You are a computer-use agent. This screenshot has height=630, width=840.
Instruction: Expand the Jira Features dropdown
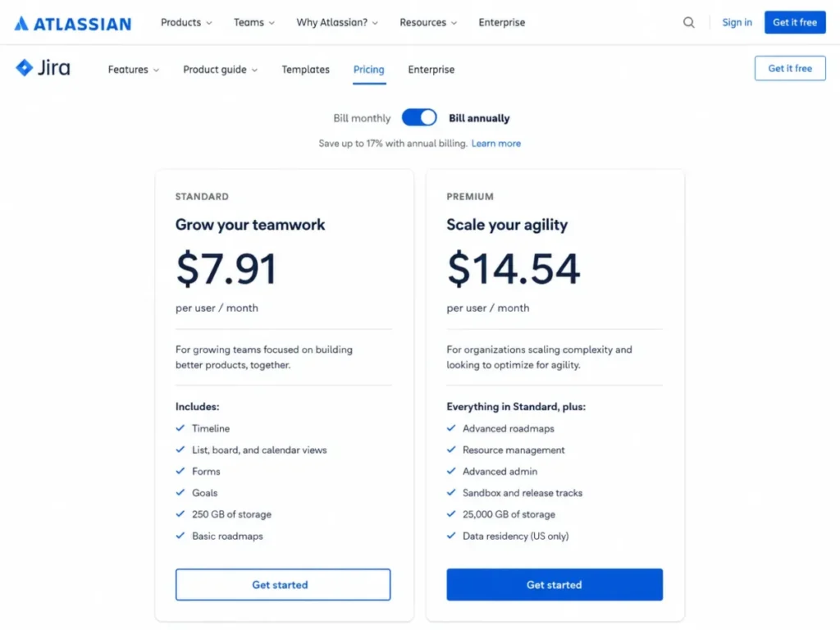pyautogui.click(x=134, y=70)
